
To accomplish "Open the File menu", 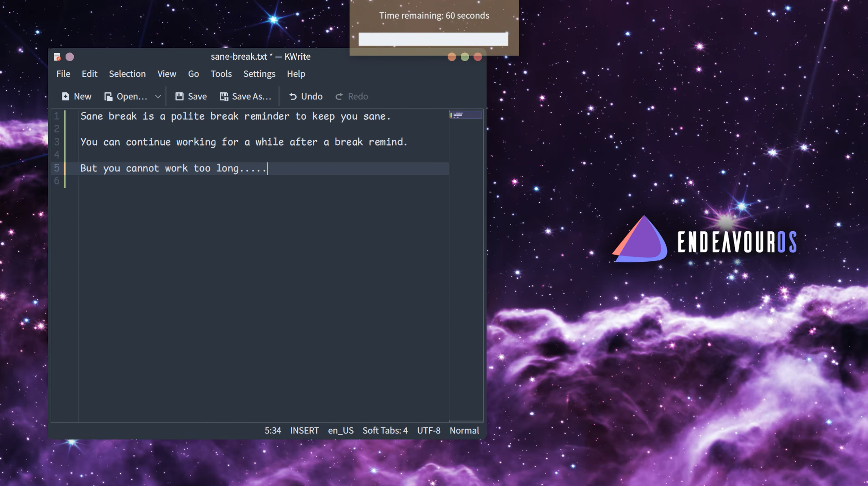I will click(x=63, y=74).
